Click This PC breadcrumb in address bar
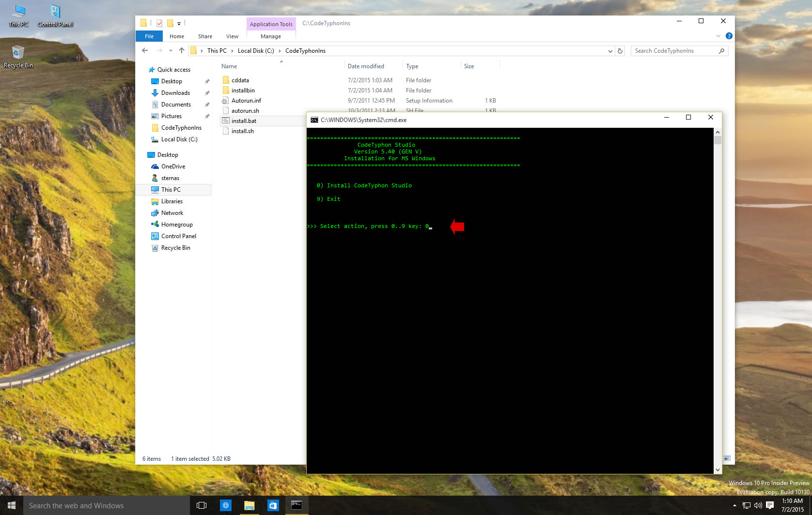812x515 pixels. [x=217, y=51]
